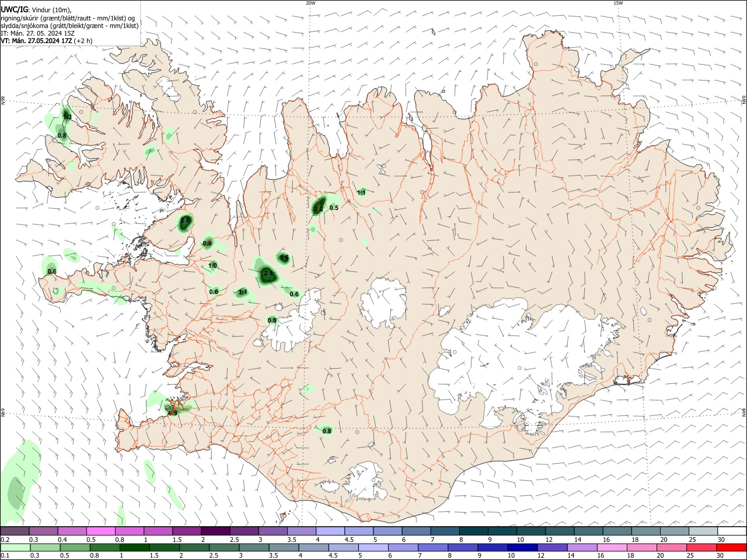Click the "0.2" label on the snow scale
This screenshot has width=747, height=560.
point(5,539)
